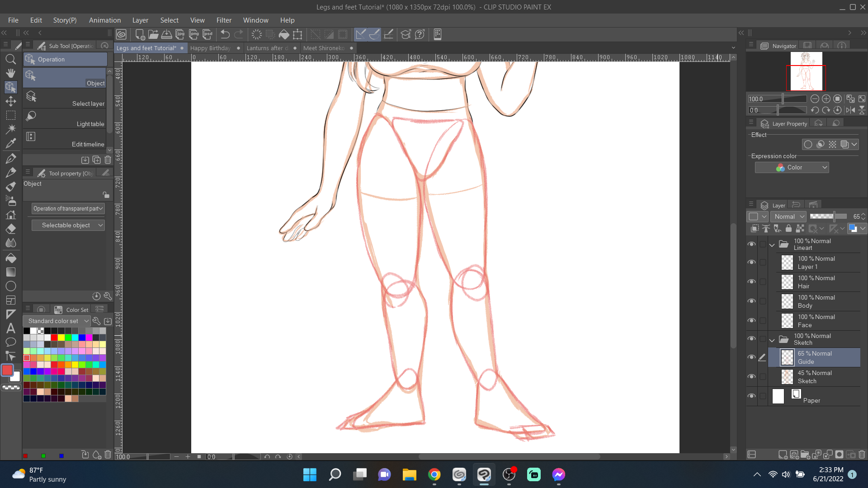This screenshot has height=488, width=868.
Task: Switch to Happy Birthday canvas tab
Action: tap(210, 48)
